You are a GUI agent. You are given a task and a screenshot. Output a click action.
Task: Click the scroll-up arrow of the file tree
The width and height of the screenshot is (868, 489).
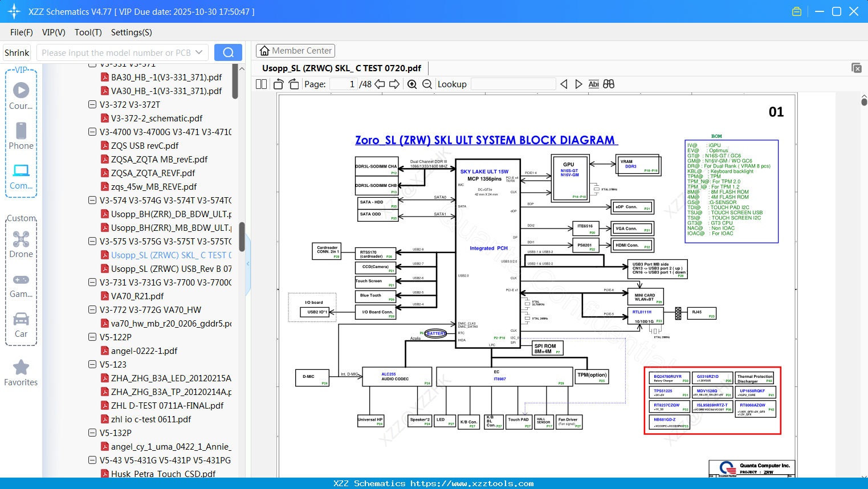coord(242,68)
